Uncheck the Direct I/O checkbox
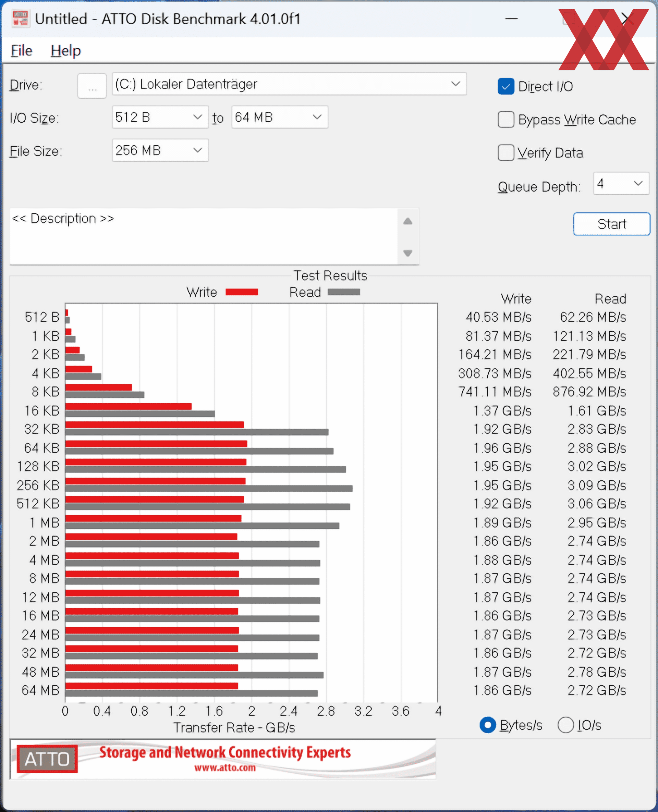Screen dimensions: 658x812 click(x=505, y=86)
